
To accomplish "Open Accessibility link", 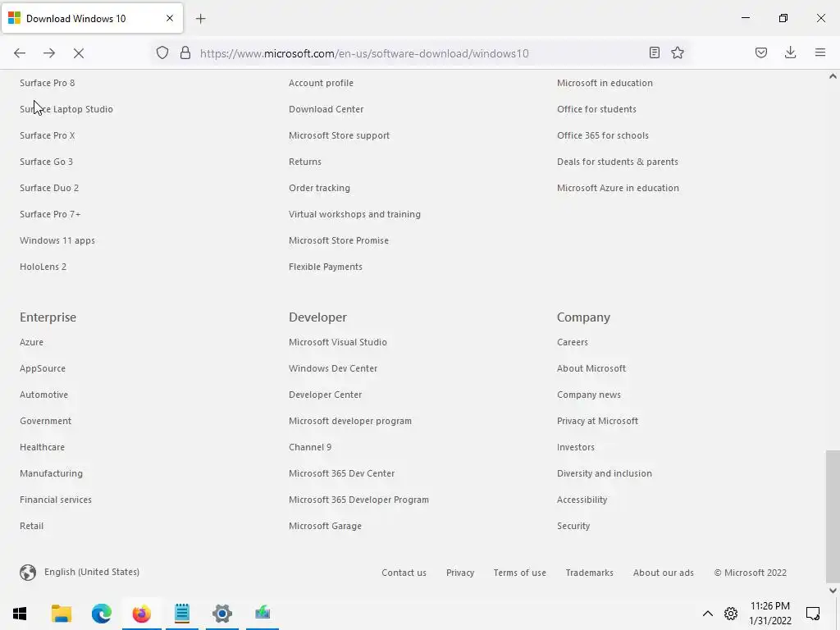I will click(582, 500).
